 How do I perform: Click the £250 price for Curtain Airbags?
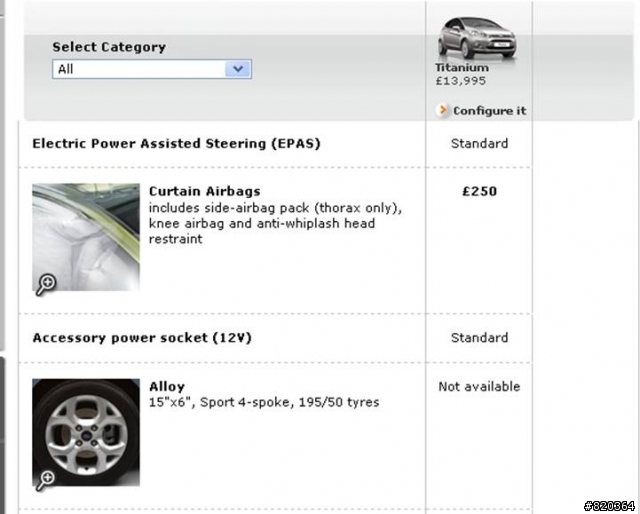(x=480, y=191)
